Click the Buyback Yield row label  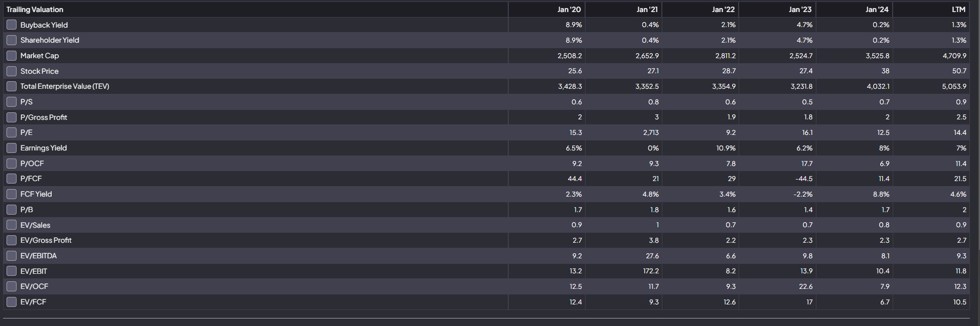coord(44,25)
